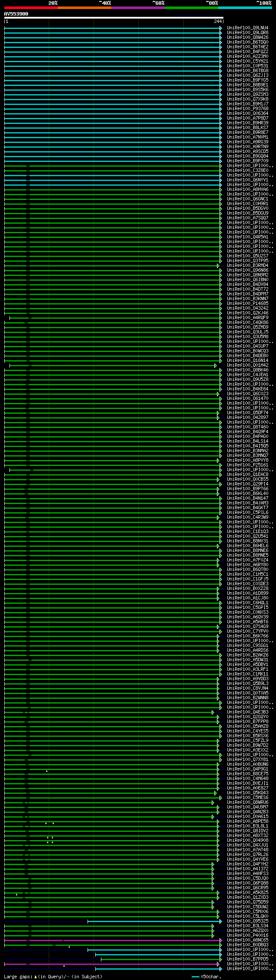Click the red 20% identity legend segment
276x980 pixels.
coord(31,8)
